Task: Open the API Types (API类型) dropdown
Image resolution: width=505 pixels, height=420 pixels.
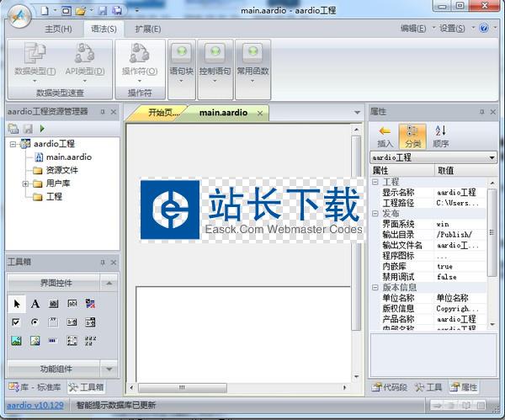Action: (x=85, y=63)
